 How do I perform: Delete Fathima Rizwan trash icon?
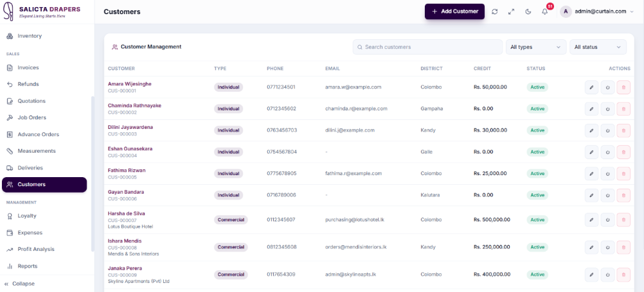[623, 173]
